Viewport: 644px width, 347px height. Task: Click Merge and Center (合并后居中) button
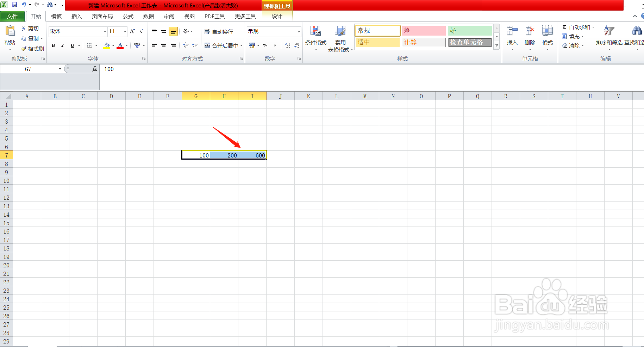click(221, 45)
